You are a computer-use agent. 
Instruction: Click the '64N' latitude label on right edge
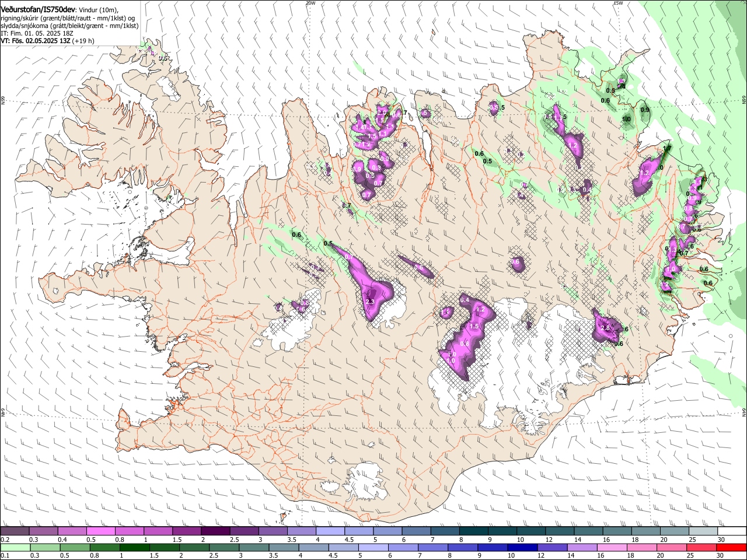pos(744,412)
